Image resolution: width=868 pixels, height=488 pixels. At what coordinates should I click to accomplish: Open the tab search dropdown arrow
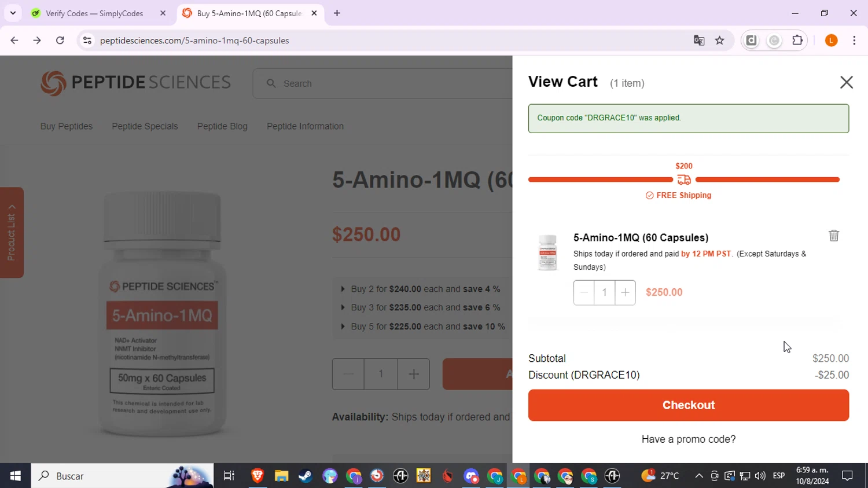13,13
